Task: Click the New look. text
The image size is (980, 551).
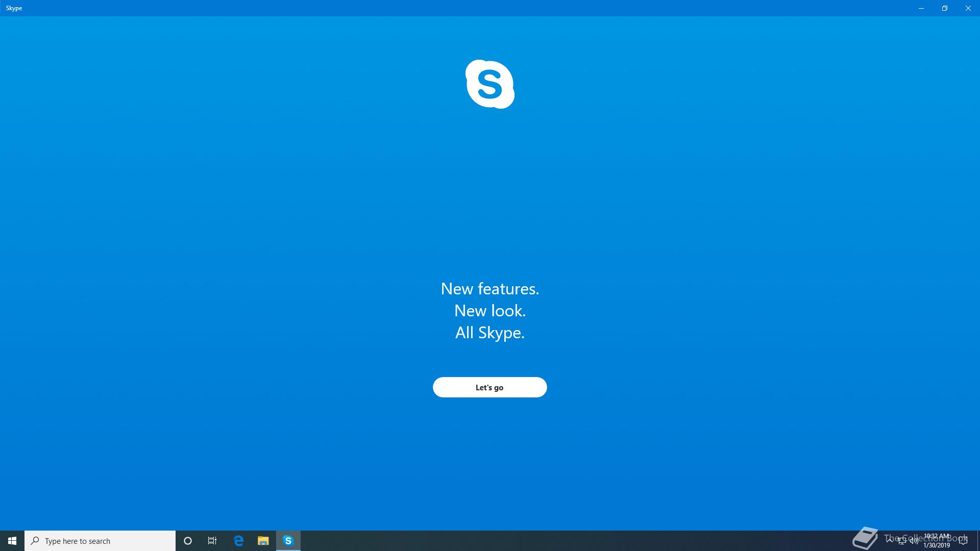Action: tap(490, 311)
